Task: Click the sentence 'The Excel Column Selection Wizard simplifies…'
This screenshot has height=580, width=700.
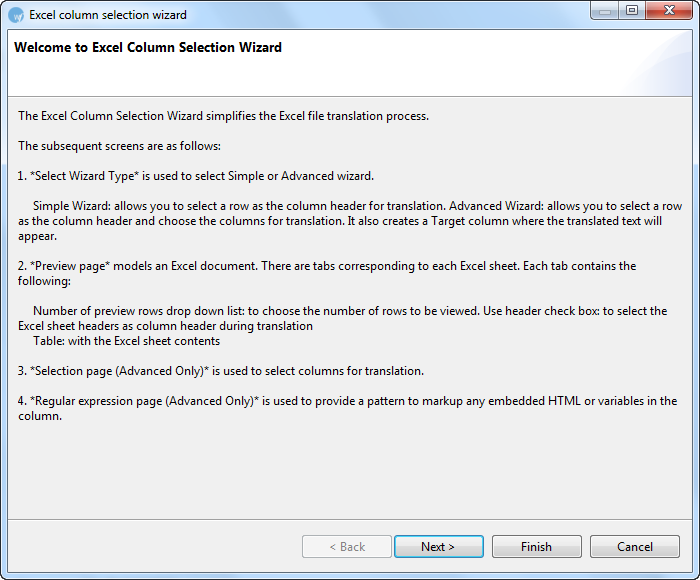Action: pyautogui.click(x=223, y=116)
